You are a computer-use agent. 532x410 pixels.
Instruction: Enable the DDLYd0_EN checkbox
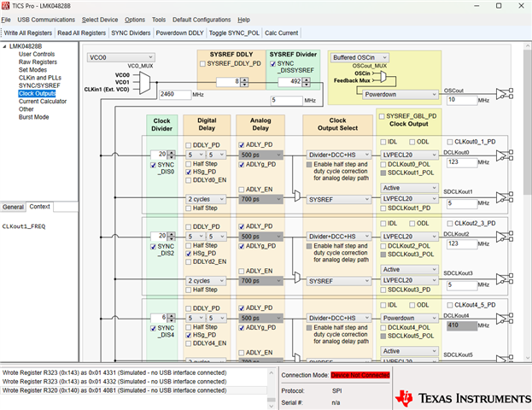pyautogui.click(x=189, y=180)
